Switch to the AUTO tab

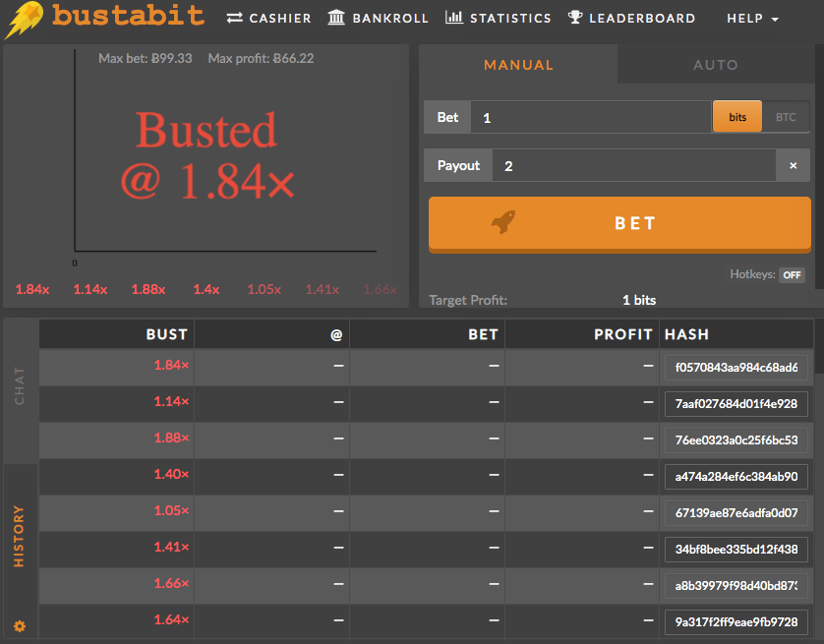point(716,65)
